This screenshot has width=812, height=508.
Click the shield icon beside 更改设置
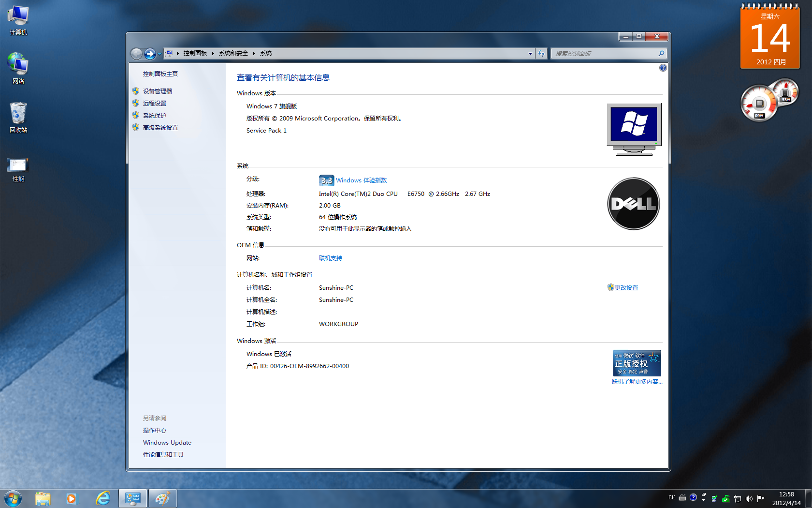610,287
